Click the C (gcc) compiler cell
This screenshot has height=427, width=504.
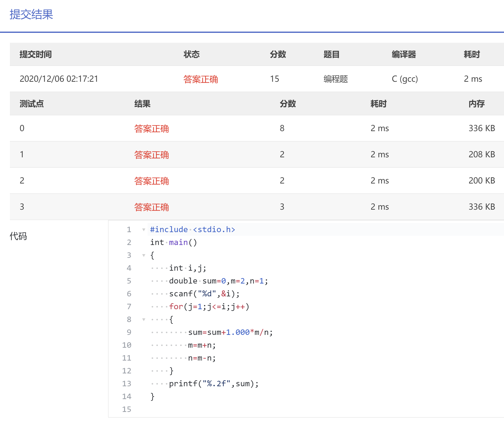coord(405,79)
